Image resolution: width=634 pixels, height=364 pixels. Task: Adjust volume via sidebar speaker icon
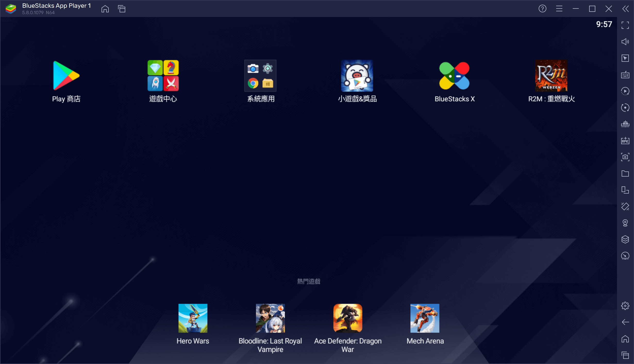click(x=625, y=42)
